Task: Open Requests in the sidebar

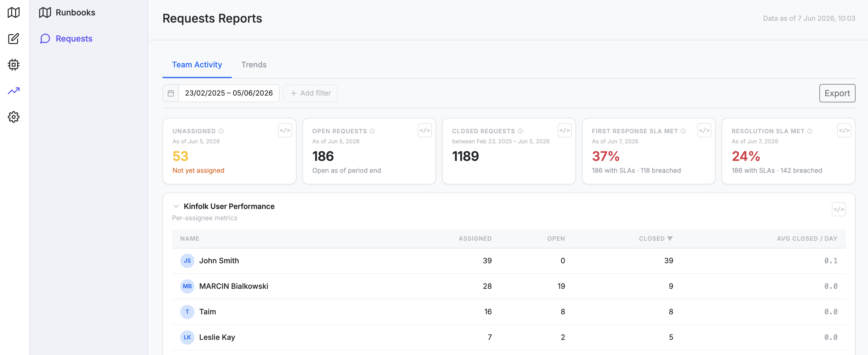Action: click(x=66, y=39)
